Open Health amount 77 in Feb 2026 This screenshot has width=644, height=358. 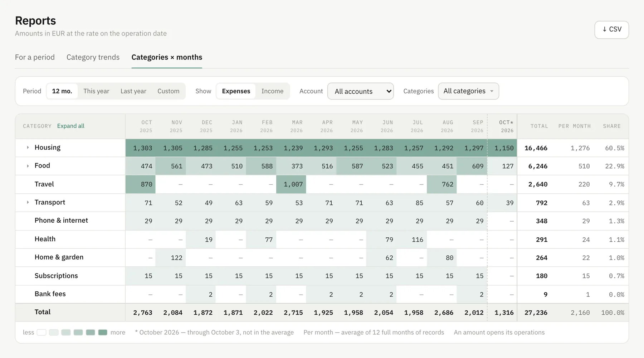(x=261, y=240)
